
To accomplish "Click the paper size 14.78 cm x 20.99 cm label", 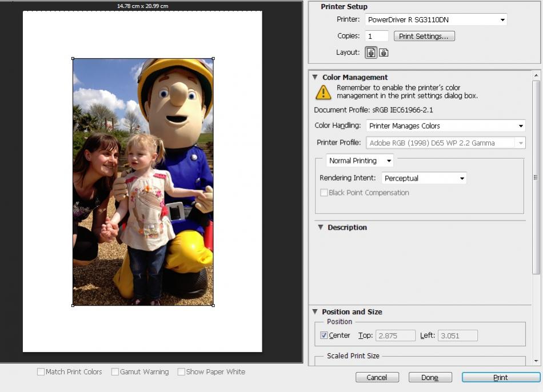I will tap(143, 6).
